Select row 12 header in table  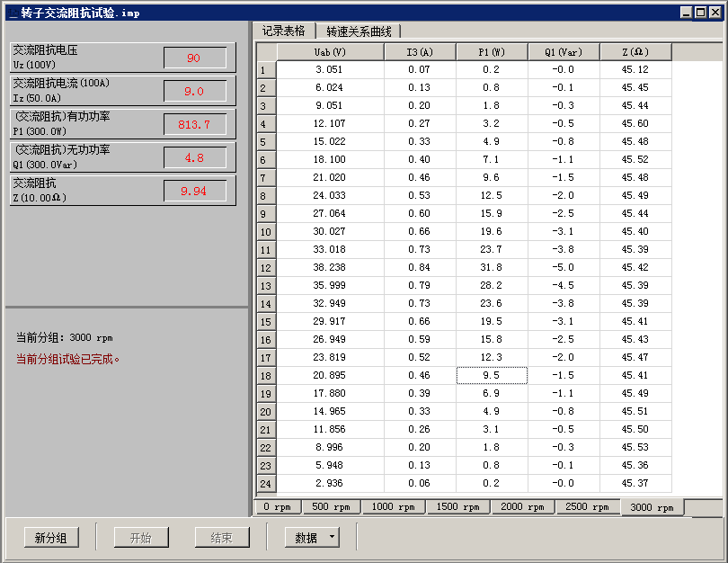[x=265, y=268]
